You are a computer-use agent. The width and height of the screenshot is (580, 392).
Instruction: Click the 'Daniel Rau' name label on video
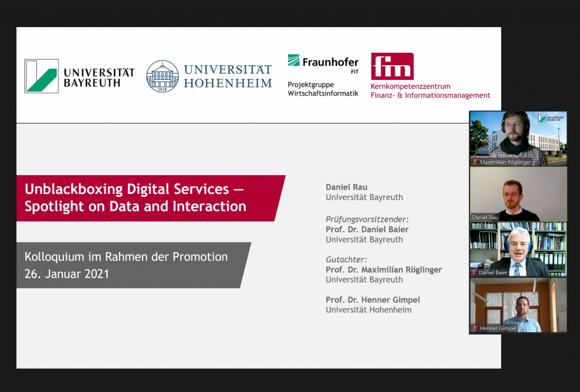[485, 218]
